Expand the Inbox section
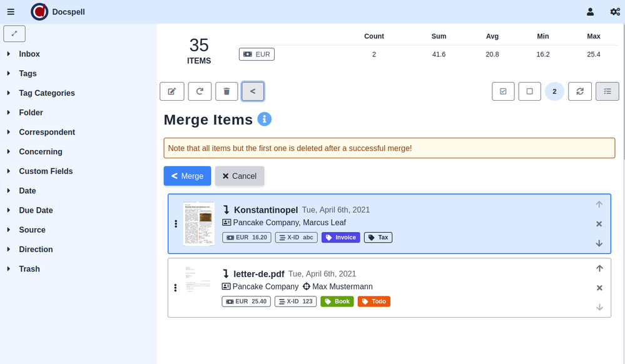The image size is (625, 364). [29, 54]
